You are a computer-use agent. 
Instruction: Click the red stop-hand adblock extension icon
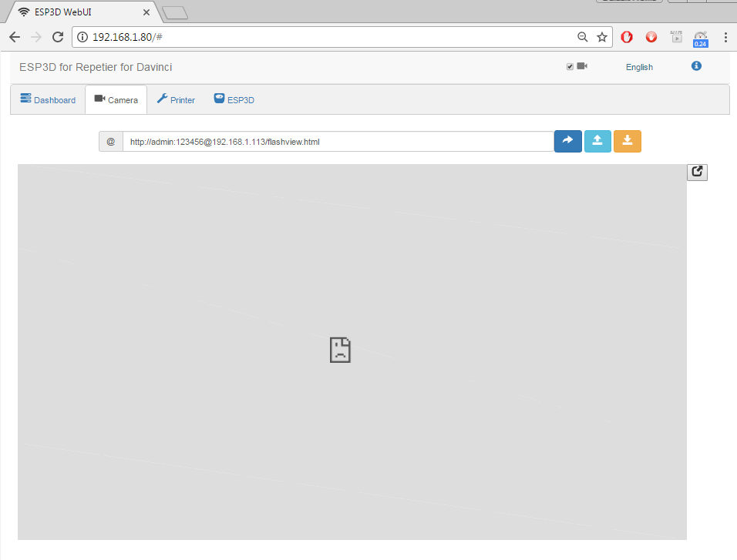click(x=627, y=37)
